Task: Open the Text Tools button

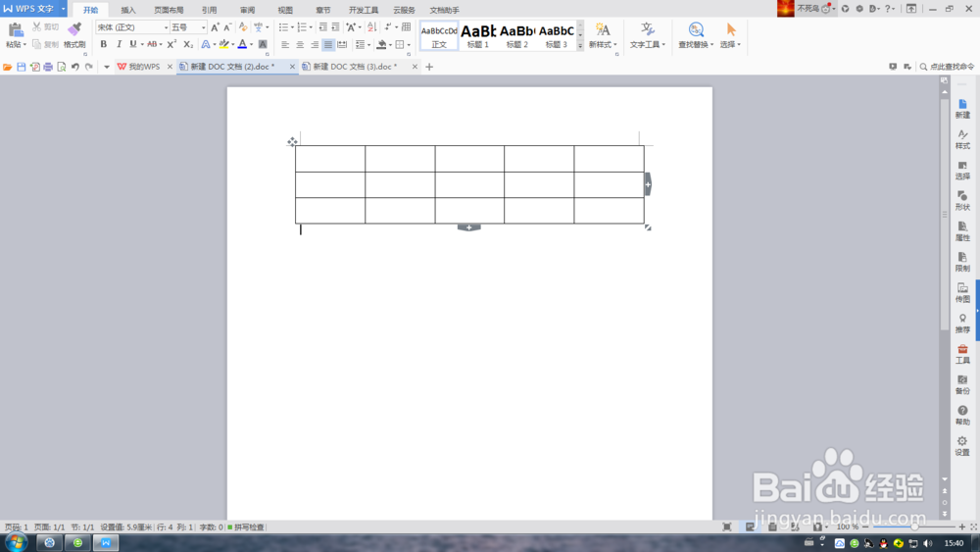Action: 647,35
